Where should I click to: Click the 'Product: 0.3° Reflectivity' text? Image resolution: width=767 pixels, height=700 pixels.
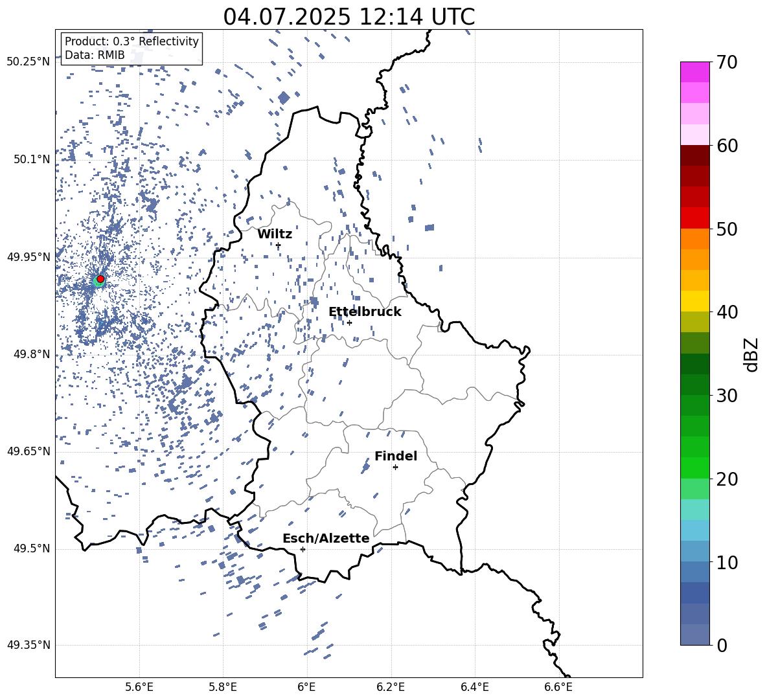click(x=132, y=41)
